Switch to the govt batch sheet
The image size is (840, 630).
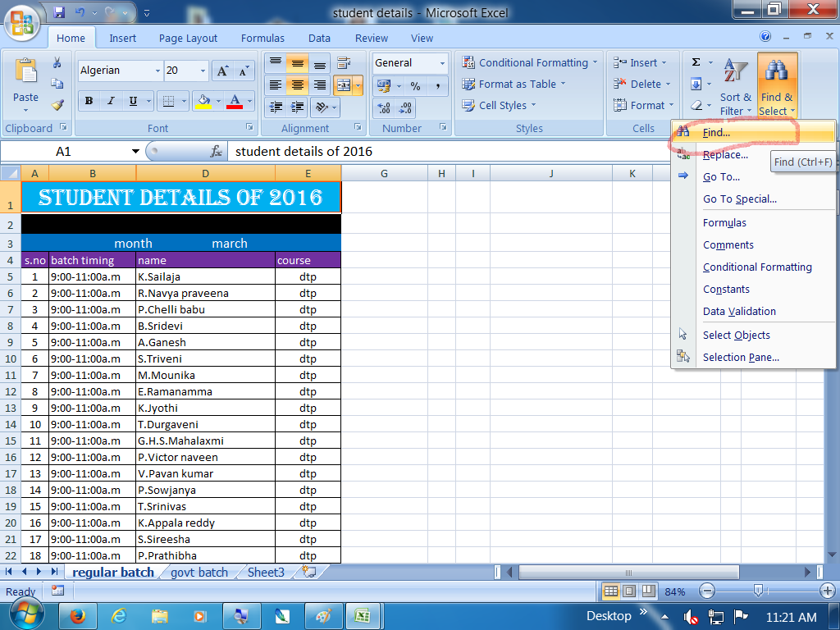[x=199, y=573]
